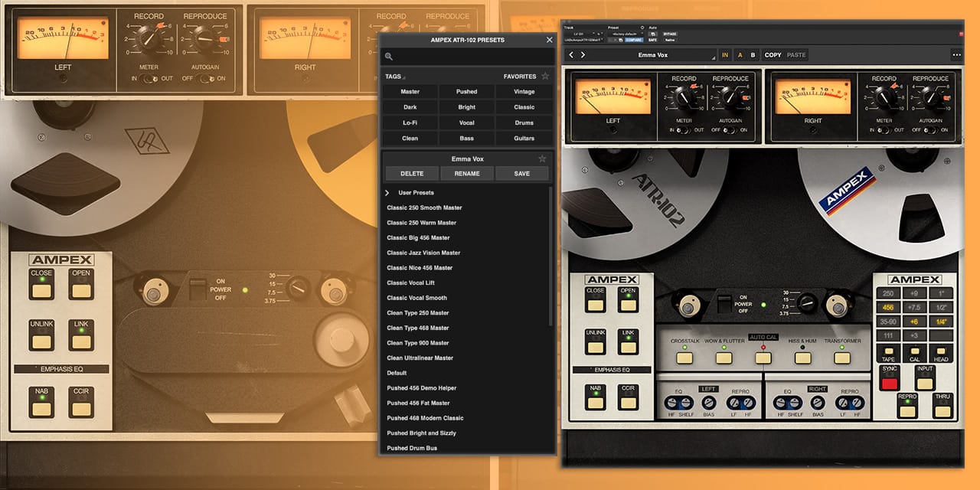Set the tape speed selector lever

click(x=806, y=304)
